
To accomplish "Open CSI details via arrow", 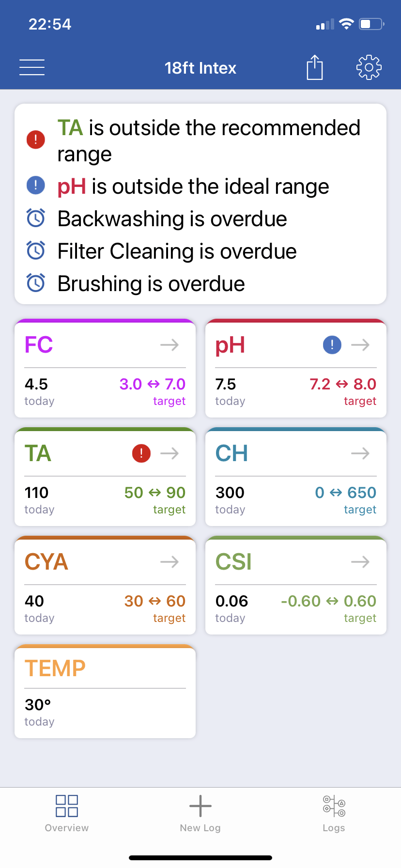I will pos(360,562).
